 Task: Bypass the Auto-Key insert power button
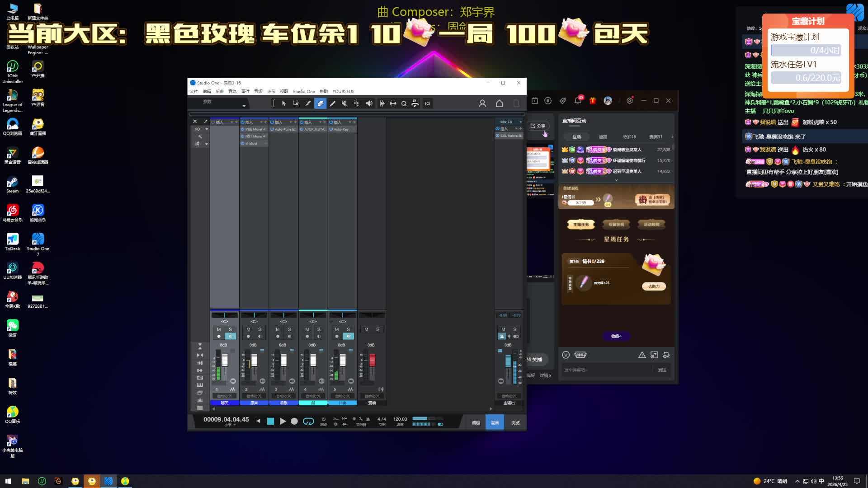click(x=331, y=129)
